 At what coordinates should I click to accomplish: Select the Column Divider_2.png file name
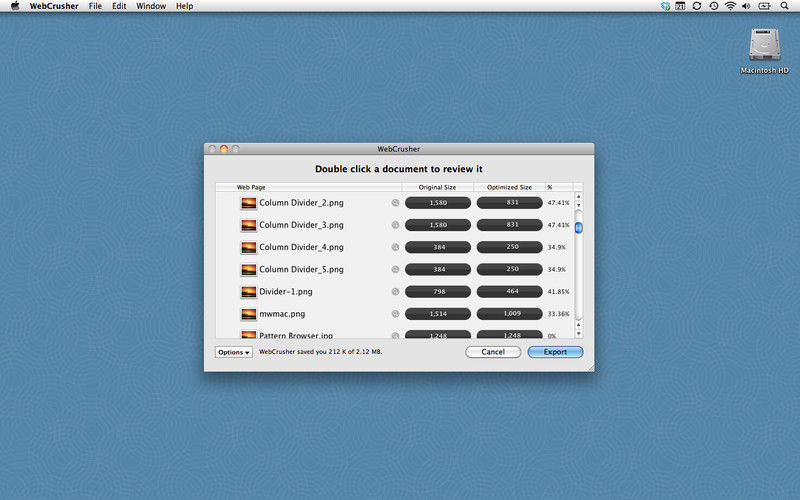point(301,203)
